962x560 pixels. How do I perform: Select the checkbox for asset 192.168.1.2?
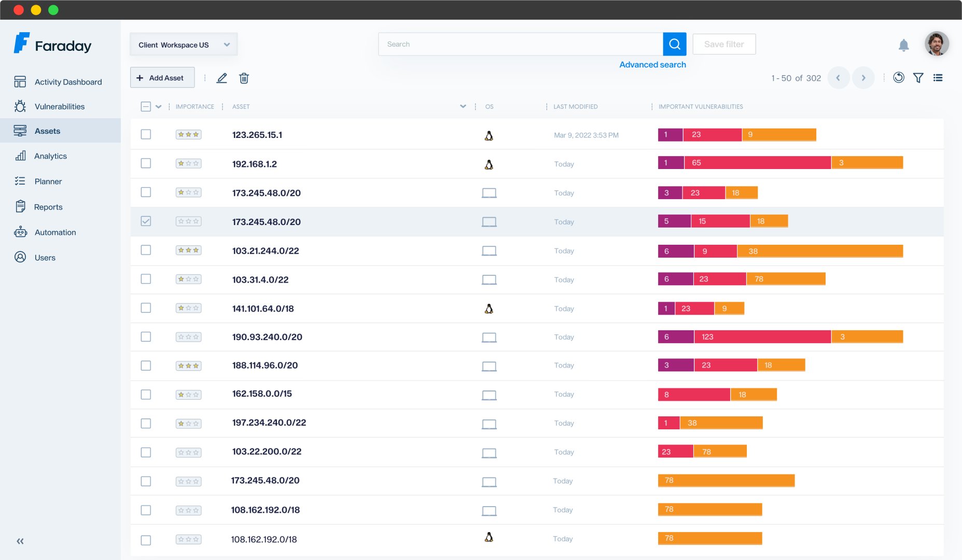coord(146,163)
